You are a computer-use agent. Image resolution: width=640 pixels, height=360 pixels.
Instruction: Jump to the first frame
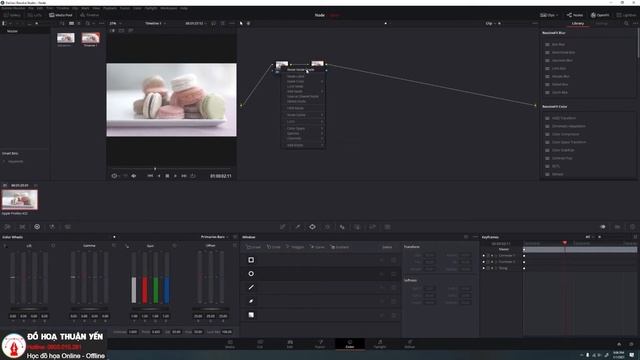pos(150,176)
